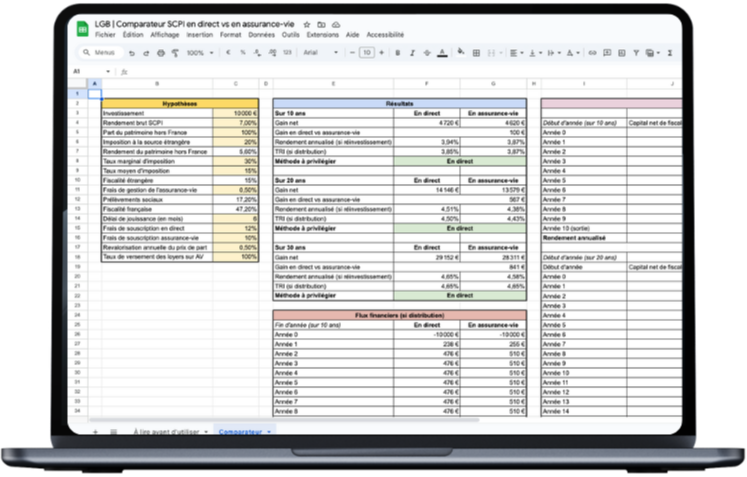Click the Flux financiers (si distribution) header
747x477 pixels.
400,315
